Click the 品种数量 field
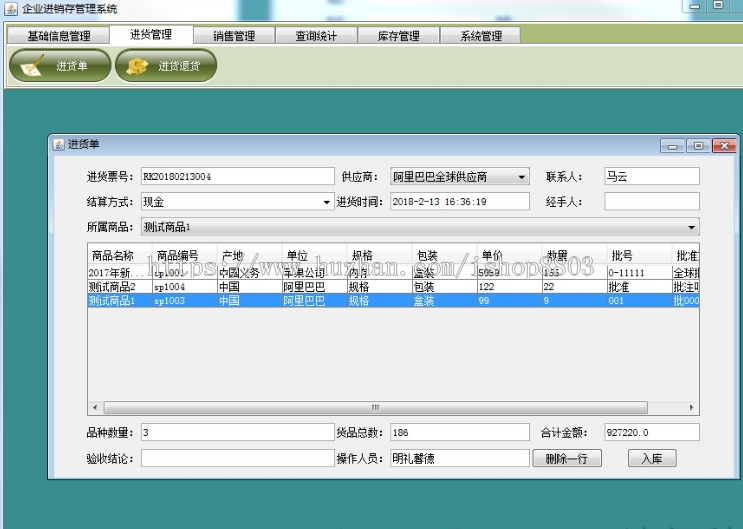The width and height of the screenshot is (743, 529). point(238,432)
